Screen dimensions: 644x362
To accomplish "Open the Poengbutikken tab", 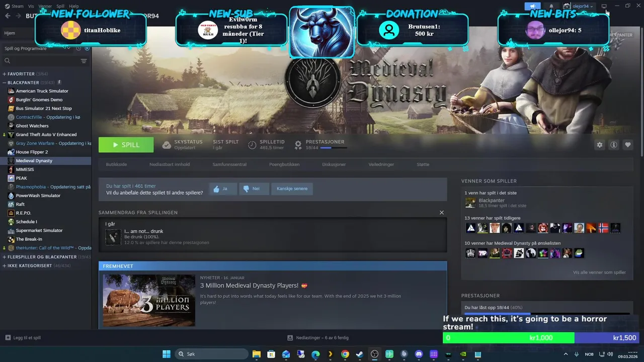I will 284,164.
